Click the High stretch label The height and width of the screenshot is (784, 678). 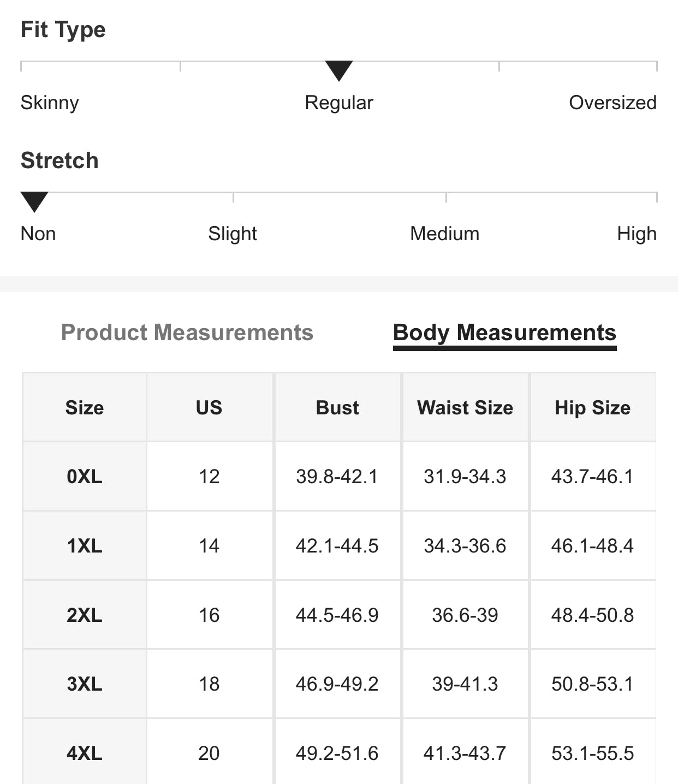(x=637, y=234)
